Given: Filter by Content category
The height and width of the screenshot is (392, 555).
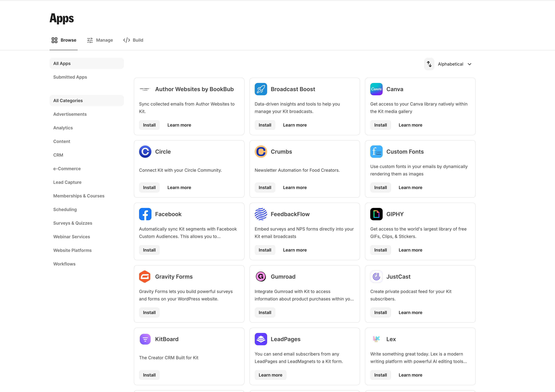Looking at the screenshot, I should (x=87, y=141).
